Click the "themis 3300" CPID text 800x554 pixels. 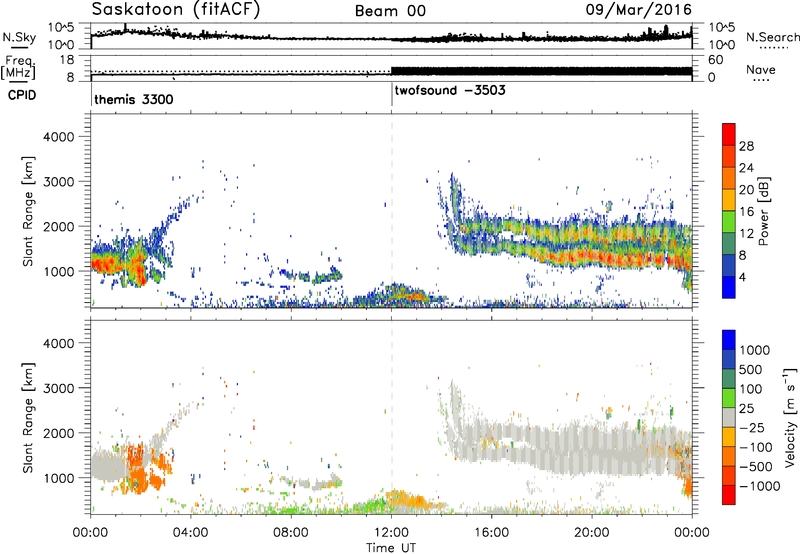[134, 99]
